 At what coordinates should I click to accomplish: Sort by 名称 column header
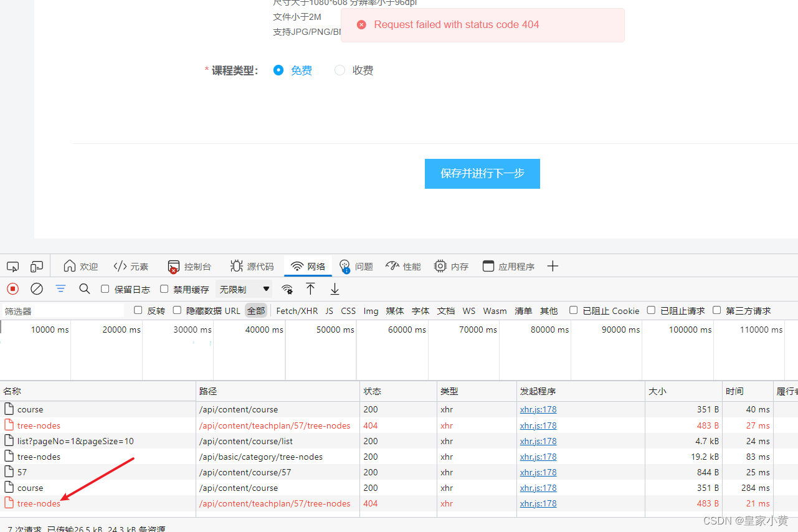98,391
